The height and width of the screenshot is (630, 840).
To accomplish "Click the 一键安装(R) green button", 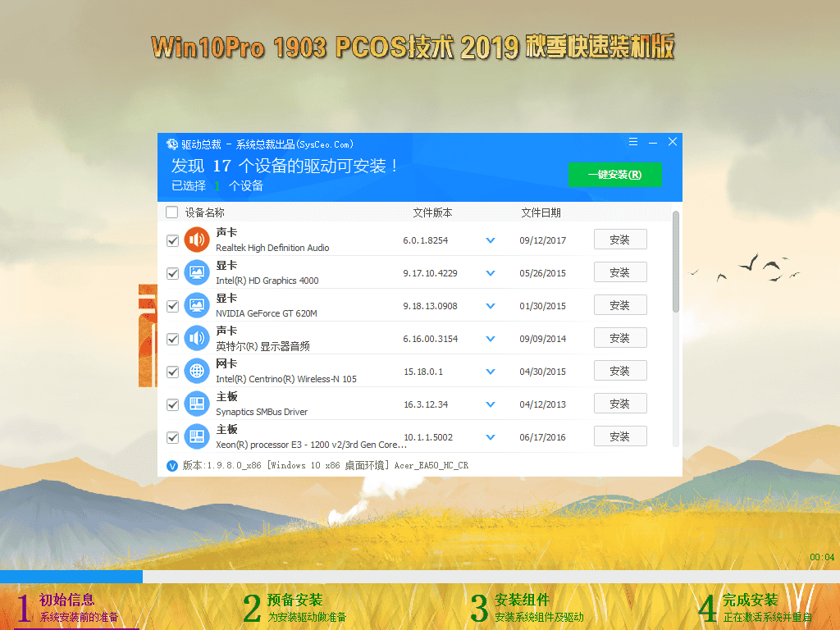I will (x=615, y=175).
